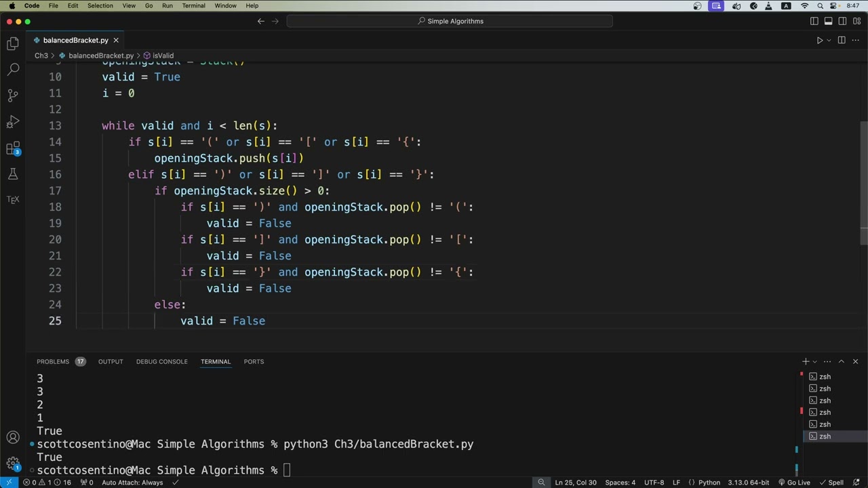The width and height of the screenshot is (868, 488).
Task: Click the isValid breadcrumb symbol
Action: [159, 56]
